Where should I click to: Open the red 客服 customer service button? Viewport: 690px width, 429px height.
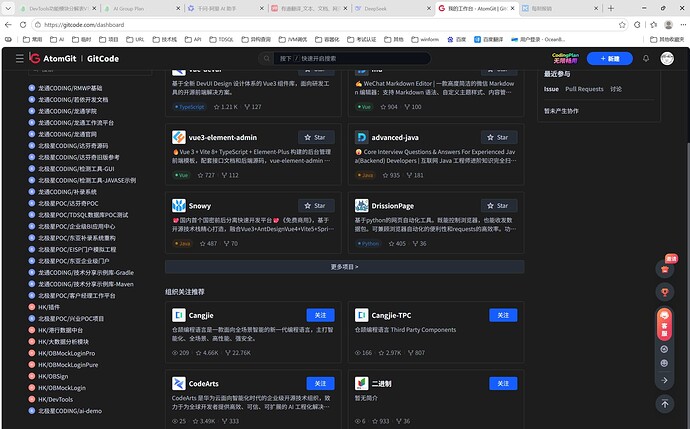click(664, 324)
